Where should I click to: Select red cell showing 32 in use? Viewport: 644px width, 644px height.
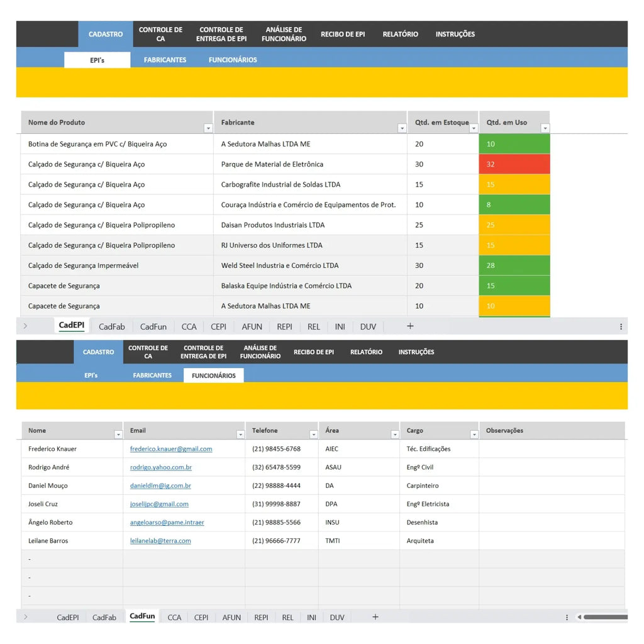coord(514,164)
